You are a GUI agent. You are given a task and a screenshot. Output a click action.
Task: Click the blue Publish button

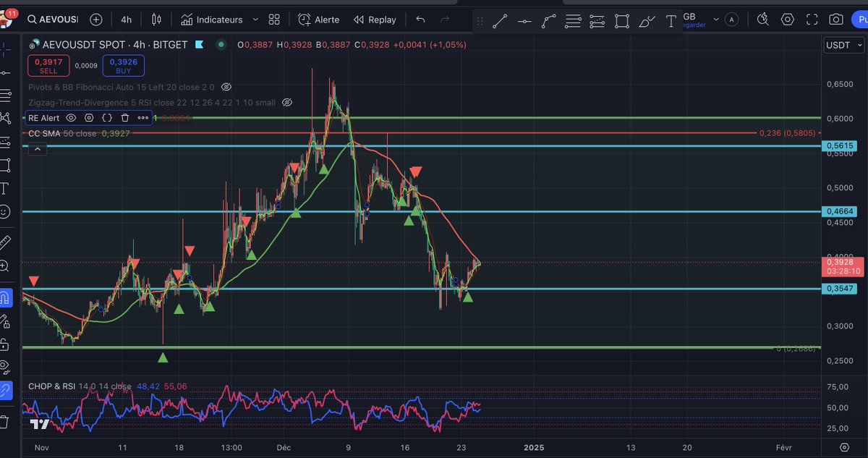pyautogui.click(x=861, y=20)
